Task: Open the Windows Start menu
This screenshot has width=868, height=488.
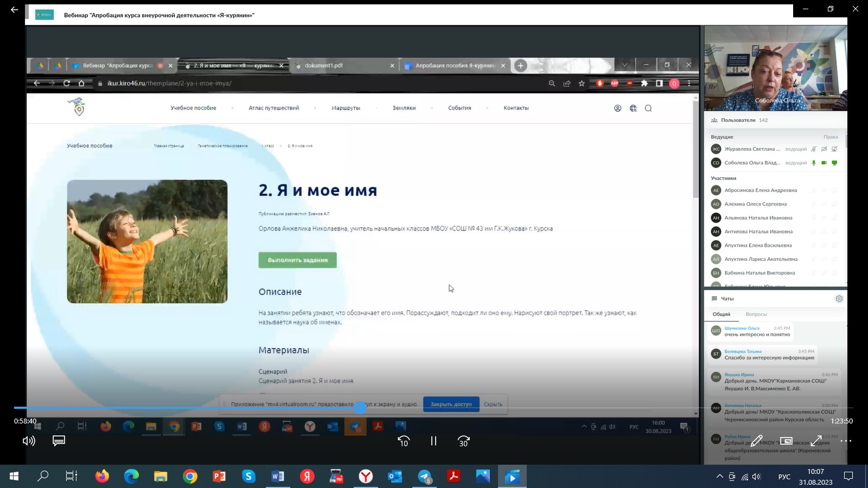Action: pos(14,476)
